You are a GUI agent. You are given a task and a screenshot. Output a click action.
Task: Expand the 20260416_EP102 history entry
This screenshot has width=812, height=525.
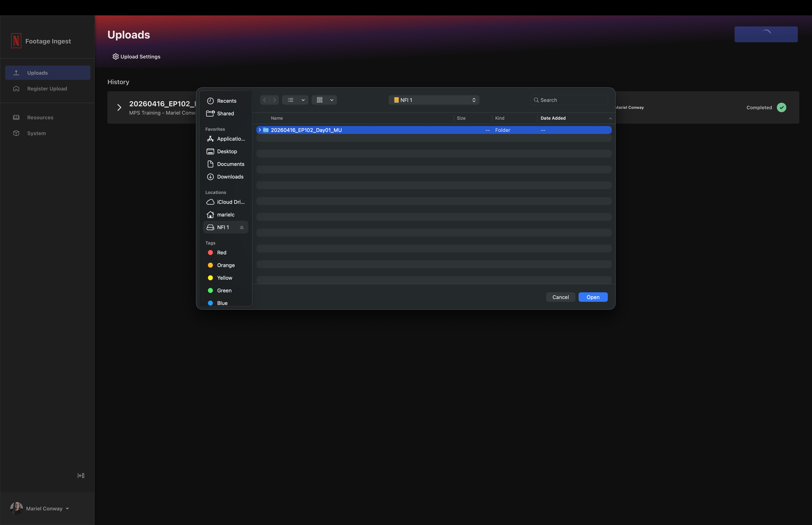(x=119, y=107)
